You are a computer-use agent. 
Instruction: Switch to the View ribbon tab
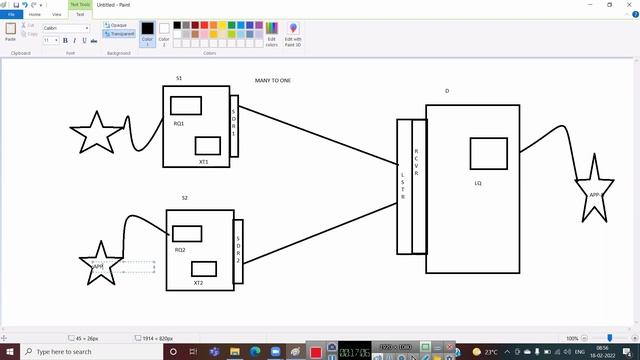coord(56,14)
